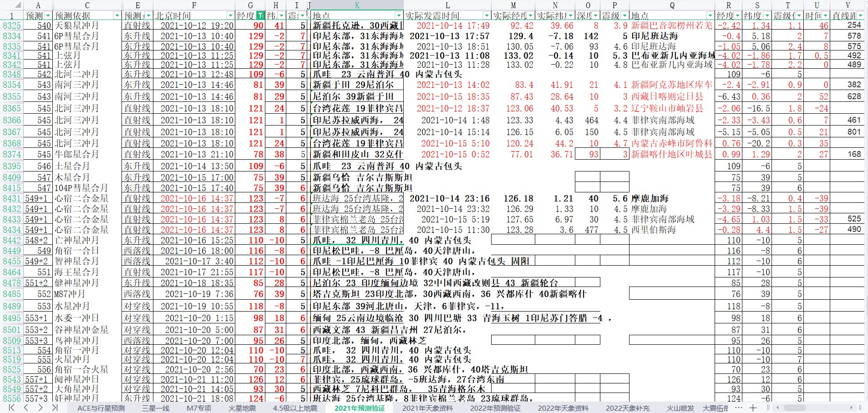Switch to the 4.5级以上地震 sheet tab
This screenshot has height=413, width=868.
tap(295, 408)
